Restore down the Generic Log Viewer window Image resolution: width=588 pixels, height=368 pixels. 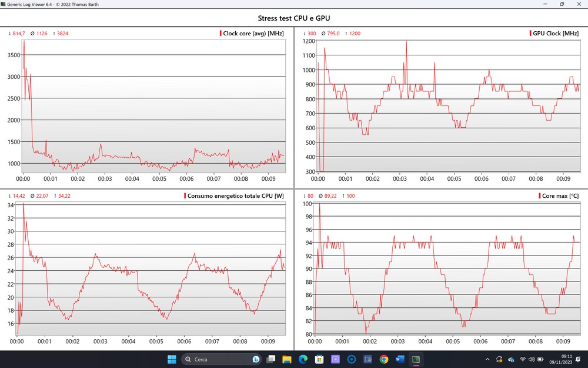(x=562, y=4)
